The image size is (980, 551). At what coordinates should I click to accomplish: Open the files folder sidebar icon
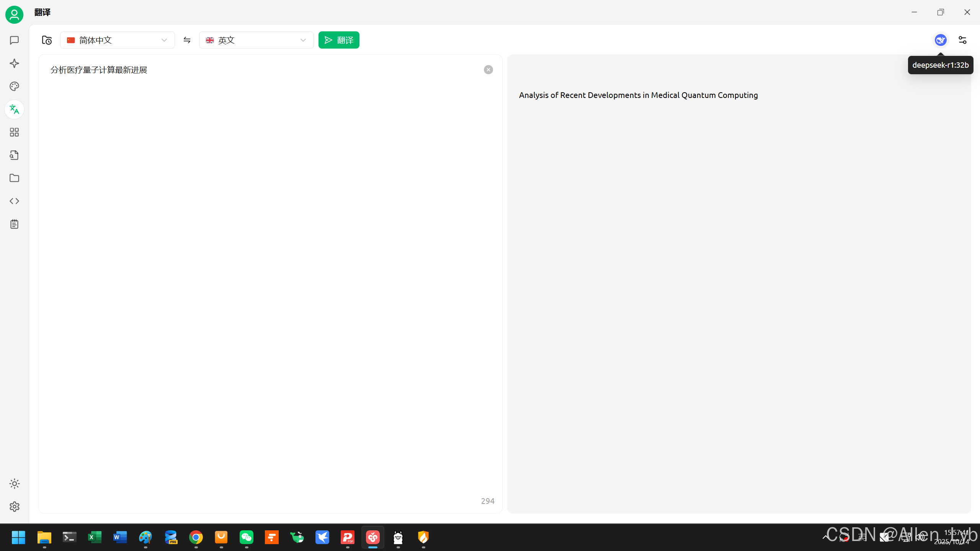tap(14, 178)
